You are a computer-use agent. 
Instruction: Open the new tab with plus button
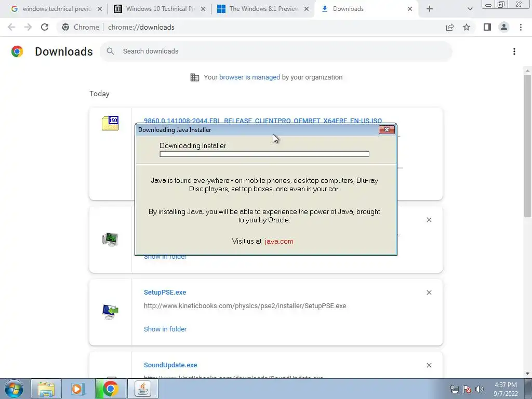click(x=430, y=9)
